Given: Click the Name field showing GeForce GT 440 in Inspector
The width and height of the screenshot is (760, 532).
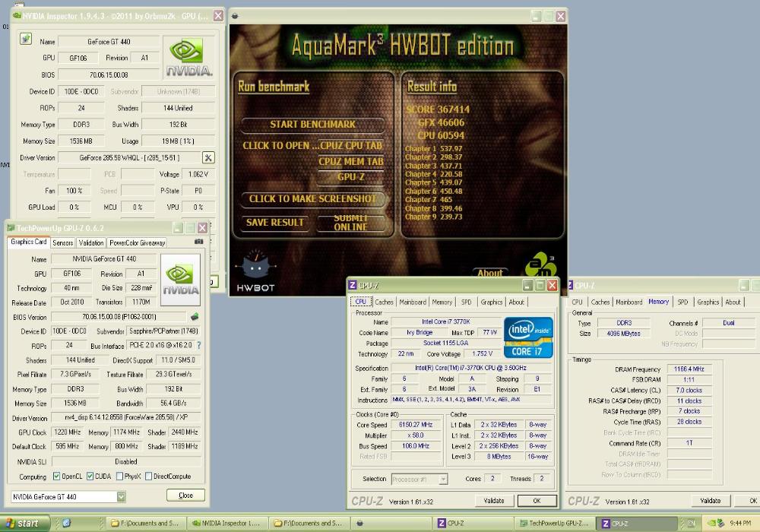Looking at the screenshot, I should point(109,42).
